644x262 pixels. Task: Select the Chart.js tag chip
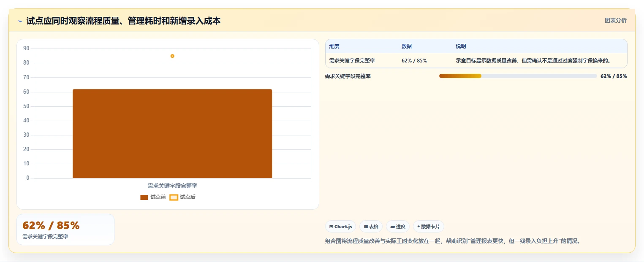click(x=341, y=227)
